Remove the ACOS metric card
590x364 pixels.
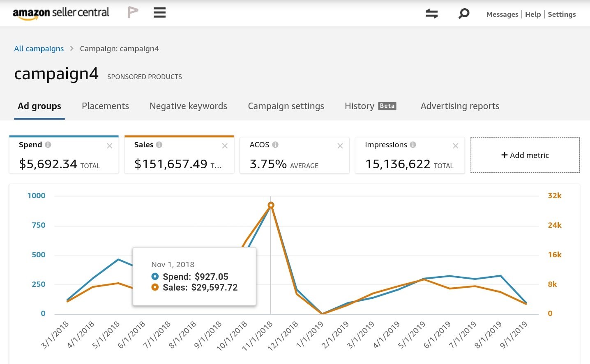pyautogui.click(x=340, y=146)
